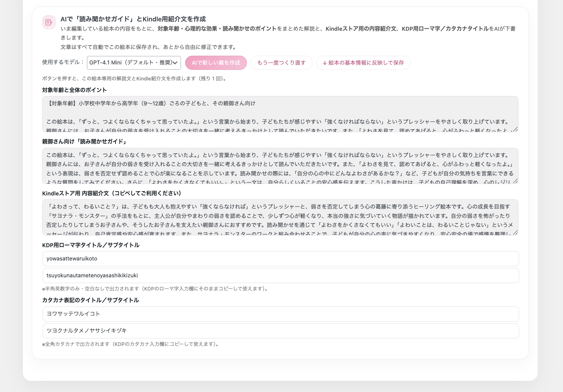Click the ヨワサッテワルイコト katakana title field

pyautogui.click(x=281, y=314)
